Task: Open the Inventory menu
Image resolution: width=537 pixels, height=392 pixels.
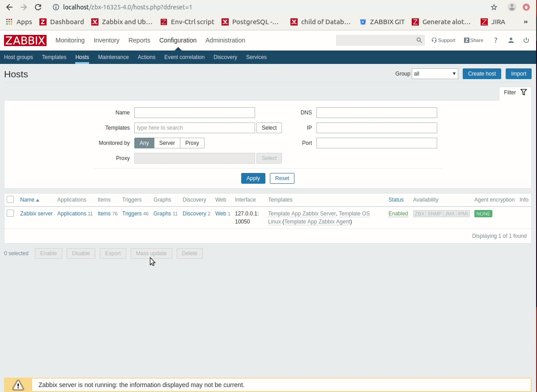Action: 107,40
